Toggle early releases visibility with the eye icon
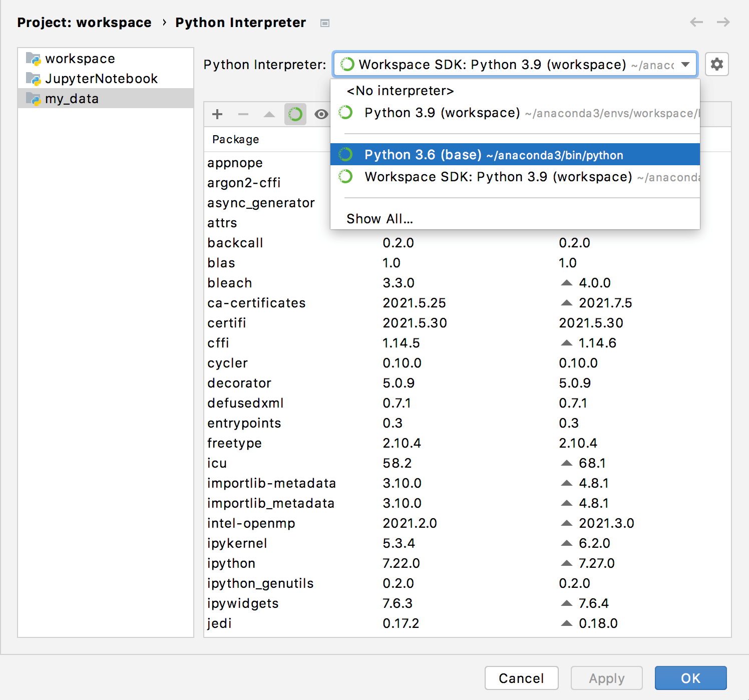Viewport: 749px width, 700px height. (321, 114)
